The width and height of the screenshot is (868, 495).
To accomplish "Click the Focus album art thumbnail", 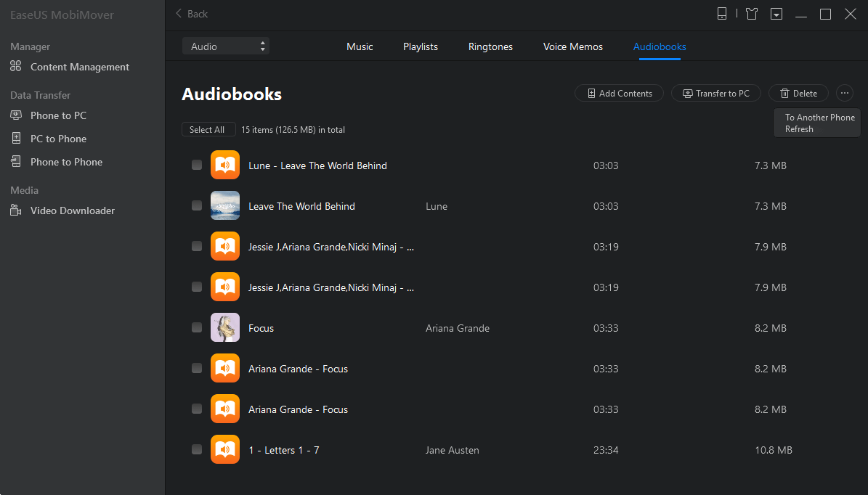I will tap(224, 327).
